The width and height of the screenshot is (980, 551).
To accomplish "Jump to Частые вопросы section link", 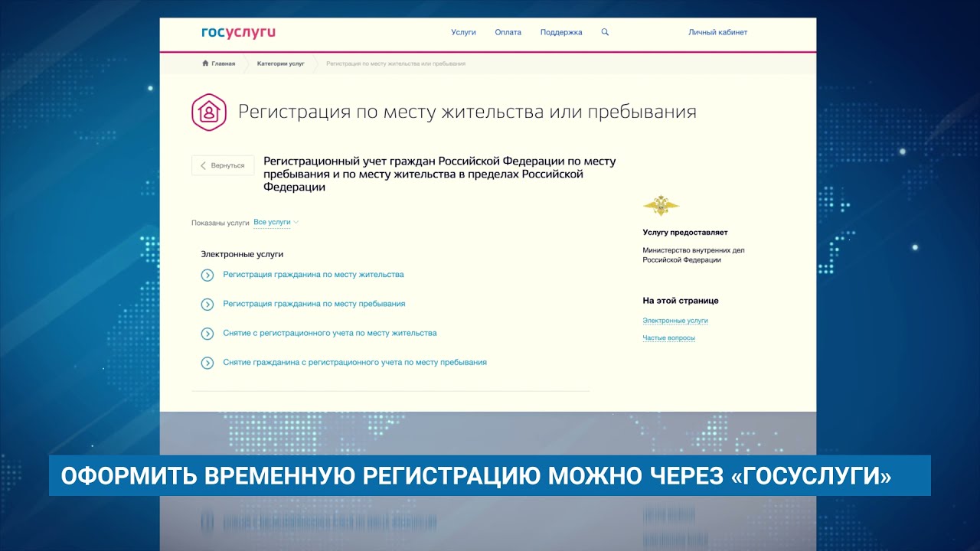I will [669, 337].
